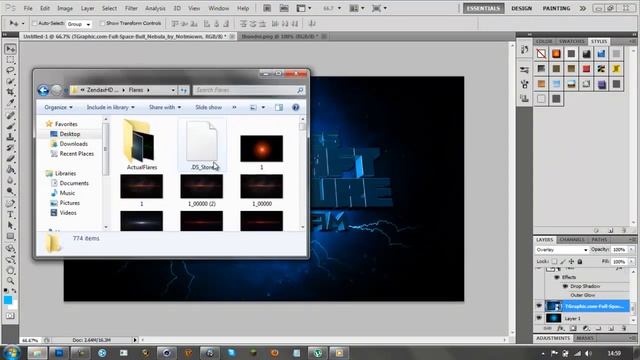640x360 pixels.
Task: Select the Crop tool
Action: (x=11, y=92)
